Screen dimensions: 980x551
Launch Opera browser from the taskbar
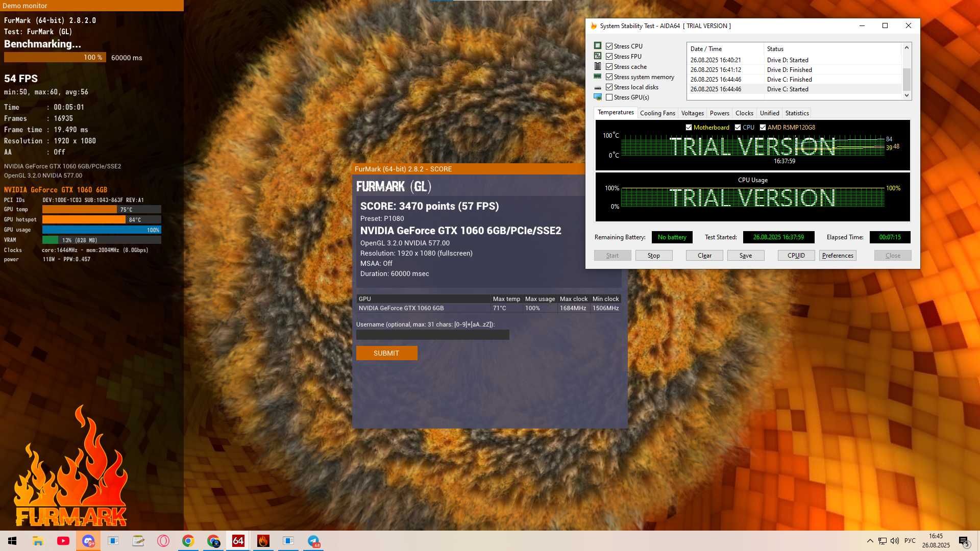coord(163,541)
